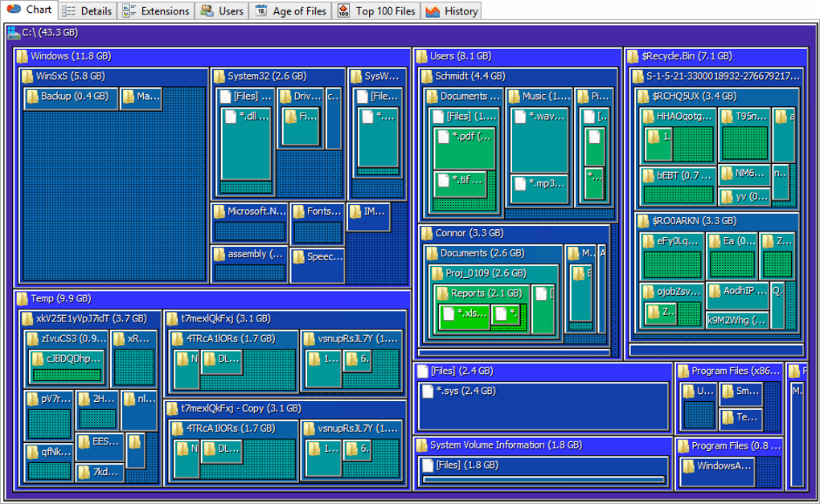Click the Reports (2.1 GB) folder icon
The height and width of the screenshot is (504, 820).
(442, 293)
